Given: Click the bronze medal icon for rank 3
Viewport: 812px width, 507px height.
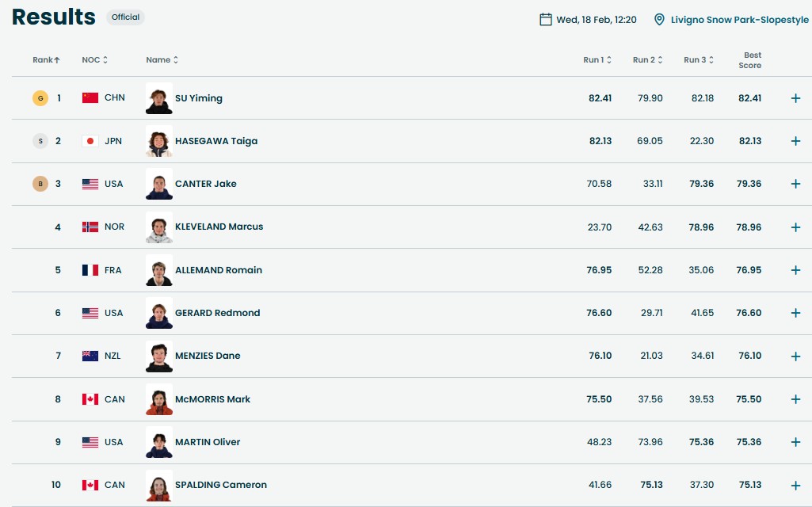Looking at the screenshot, I should pyautogui.click(x=40, y=184).
